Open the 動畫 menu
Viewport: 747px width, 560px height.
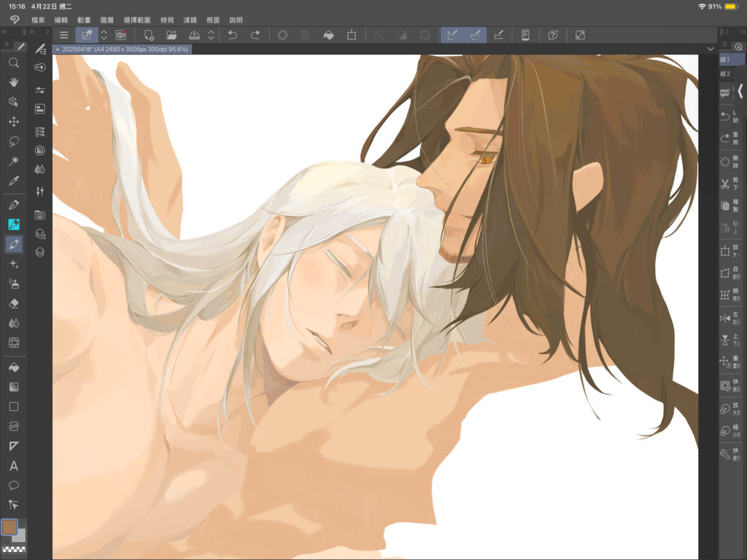click(84, 20)
